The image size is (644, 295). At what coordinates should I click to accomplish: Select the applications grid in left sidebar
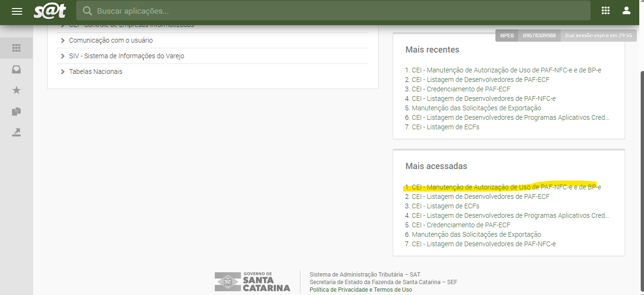click(17, 48)
